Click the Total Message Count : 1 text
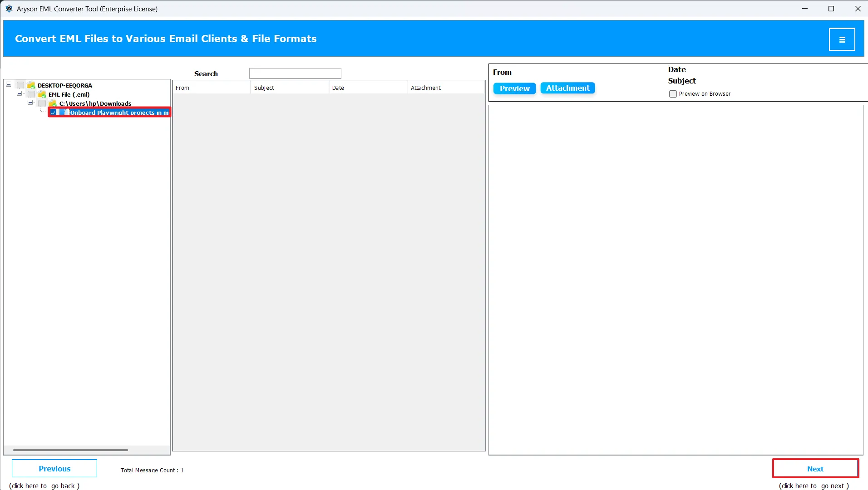Image resolution: width=868 pixels, height=490 pixels. click(x=152, y=470)
